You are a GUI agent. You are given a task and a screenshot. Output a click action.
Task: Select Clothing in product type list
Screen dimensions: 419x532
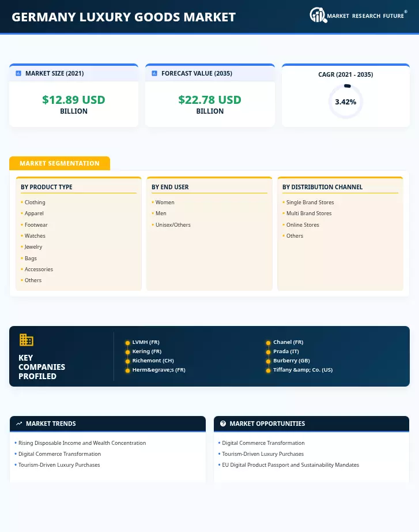tap(35, 202)
